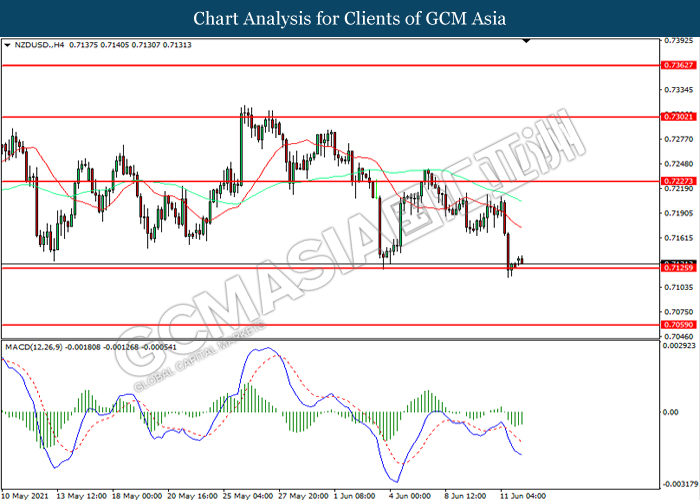Click the 8 Jun 12:00 time label
Viewport: 700px width, 500px height.
pos(465,496)
